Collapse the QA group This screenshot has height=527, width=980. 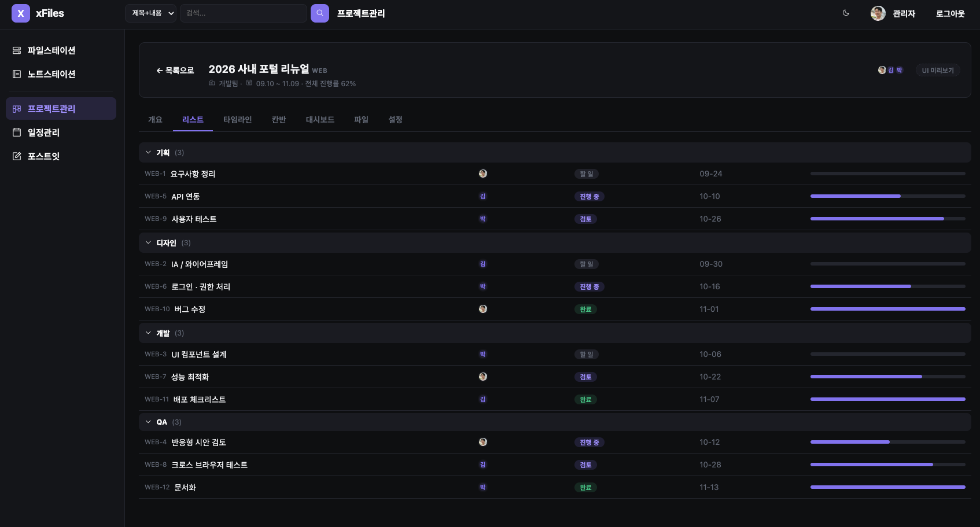point(148,422)
